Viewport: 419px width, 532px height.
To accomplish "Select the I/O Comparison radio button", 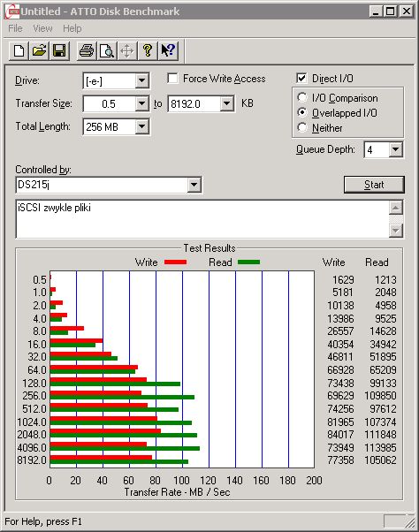I will pos(302,98).
